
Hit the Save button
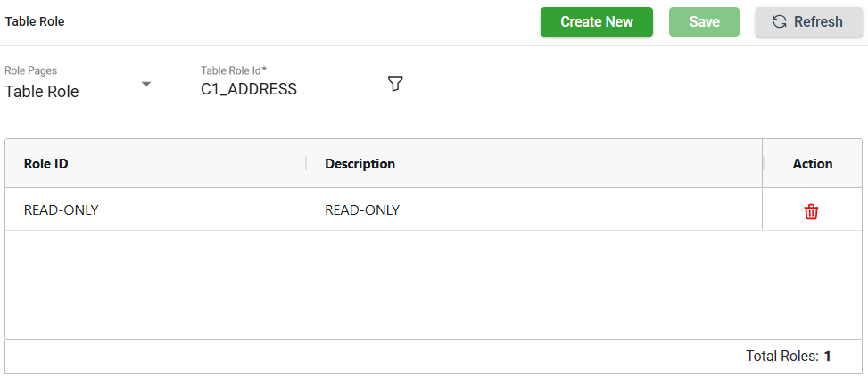coord(704,22)
